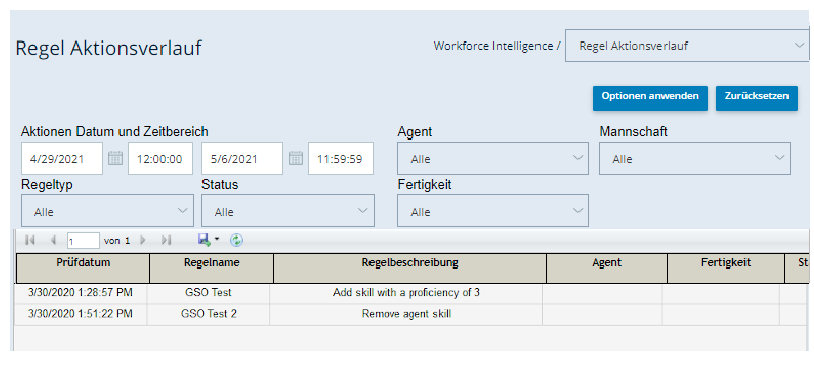Click the page number input box

[83, 241]
